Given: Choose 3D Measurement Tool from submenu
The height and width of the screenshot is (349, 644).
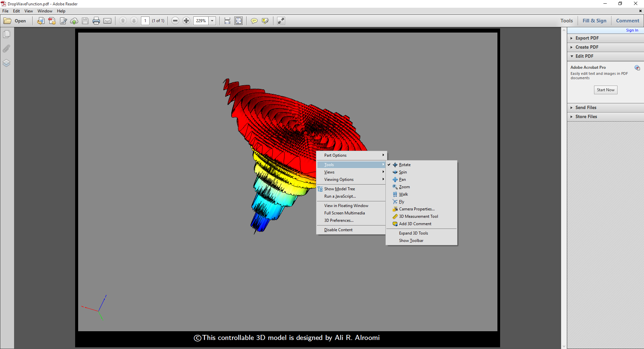Looking at the screenshot, I should (418, 216).
